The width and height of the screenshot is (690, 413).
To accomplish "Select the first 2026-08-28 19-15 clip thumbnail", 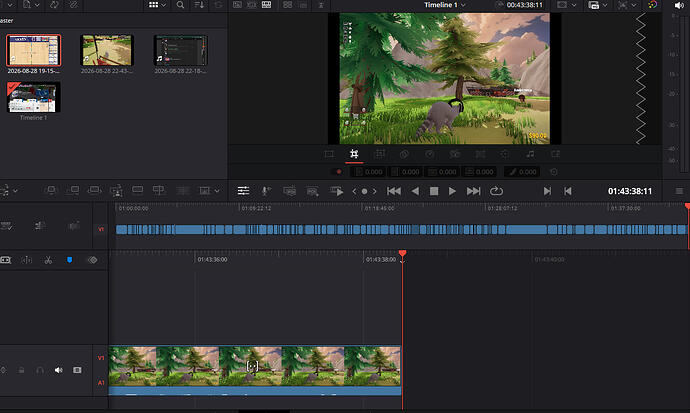I will pyautogui.click(x=33, y=50).
